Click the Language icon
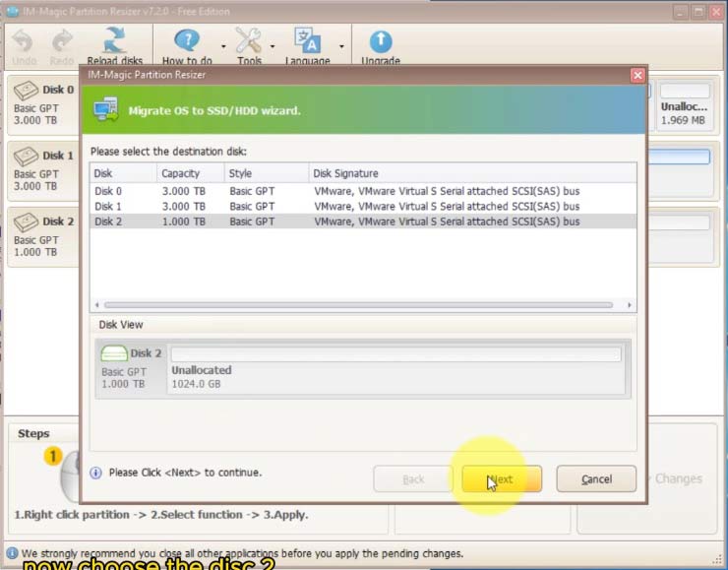Screen dimensions: 728x570 click(x=307, y=40)
